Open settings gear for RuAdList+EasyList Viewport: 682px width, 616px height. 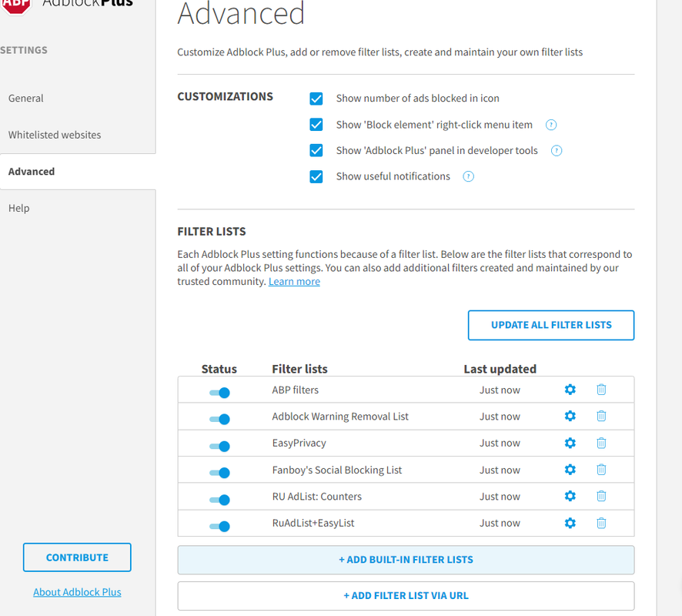click(570, 523)
